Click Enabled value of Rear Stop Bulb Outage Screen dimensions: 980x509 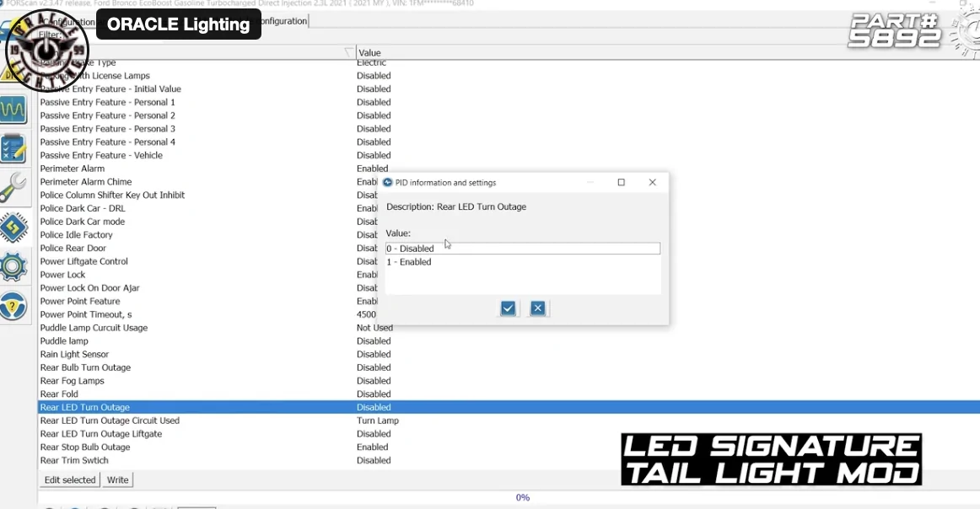click(x=373, y=447)
